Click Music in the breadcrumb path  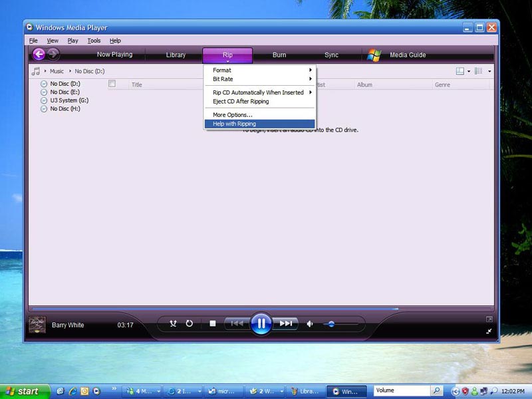coord(57,71)
